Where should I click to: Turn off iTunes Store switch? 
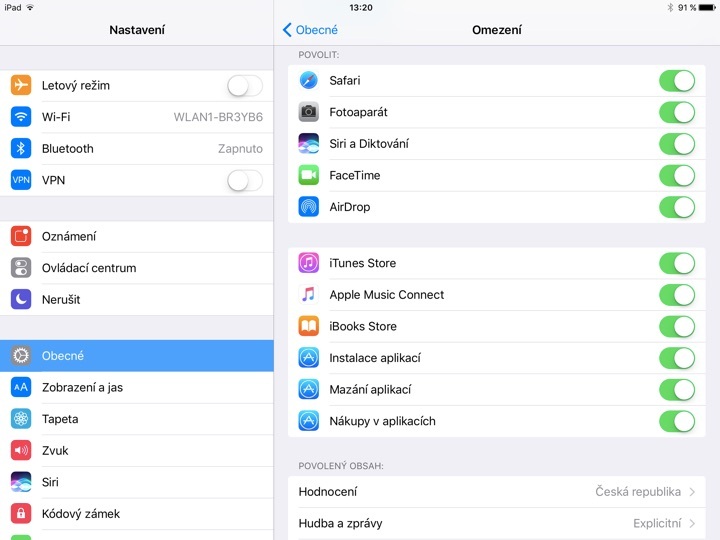(677, 264)
